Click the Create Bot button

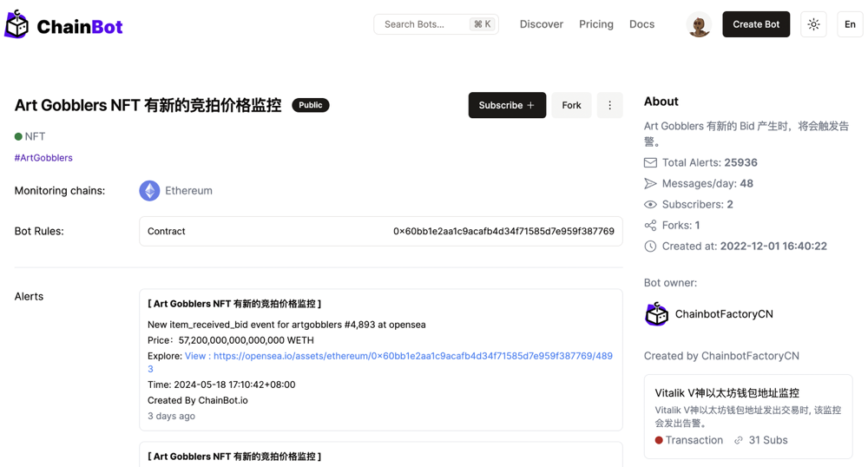click(x=755, y=24)
